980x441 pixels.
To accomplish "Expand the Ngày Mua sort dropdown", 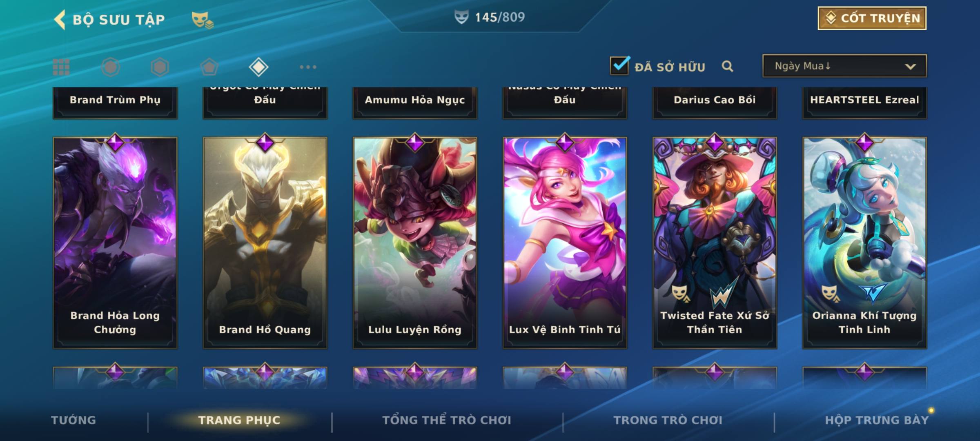I will (844, 66).
